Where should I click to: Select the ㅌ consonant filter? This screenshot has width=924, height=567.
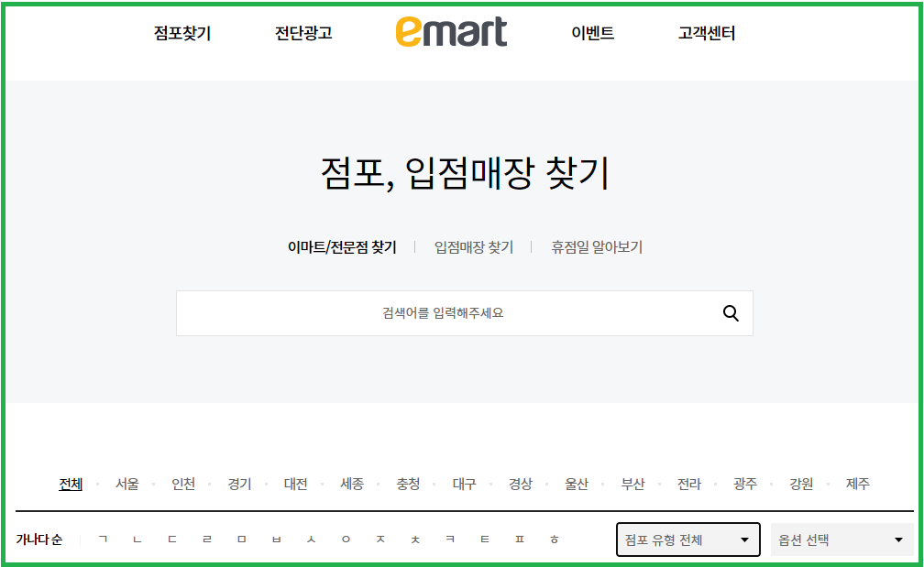tap(485, 539)
